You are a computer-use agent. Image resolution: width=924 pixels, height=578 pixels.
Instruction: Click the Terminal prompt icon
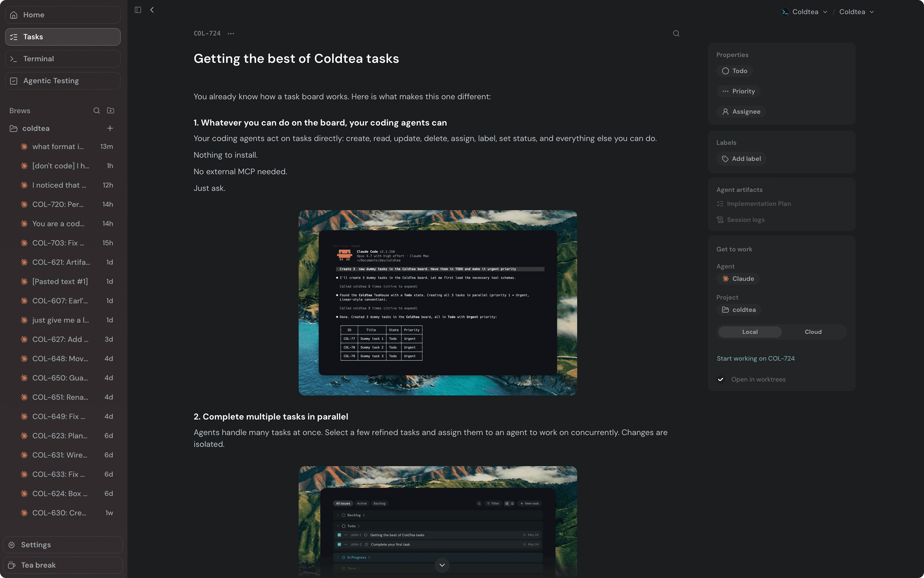(x=14, y=59)
